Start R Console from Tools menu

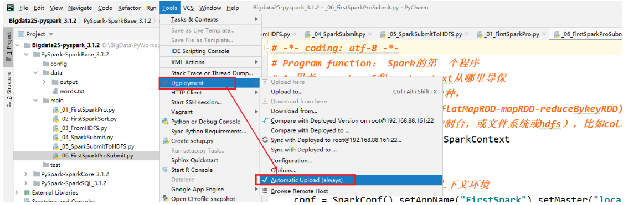pos(192,170)
